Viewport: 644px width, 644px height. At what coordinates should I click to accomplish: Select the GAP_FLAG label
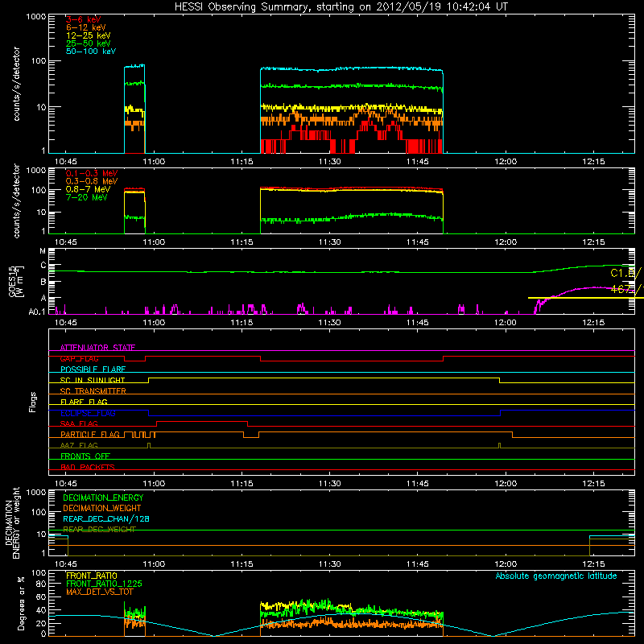pyautogui.click(x=79, y=358)
